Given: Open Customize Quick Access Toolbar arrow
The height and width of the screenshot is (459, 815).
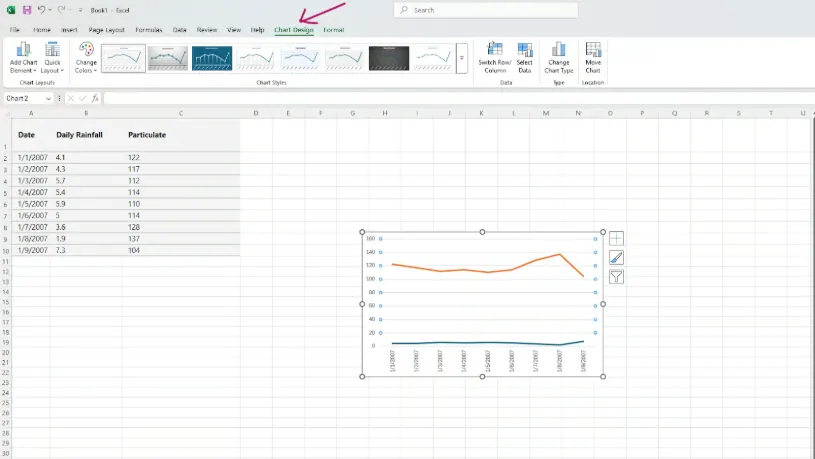Looking at the screenshot, I should [80, 10].
